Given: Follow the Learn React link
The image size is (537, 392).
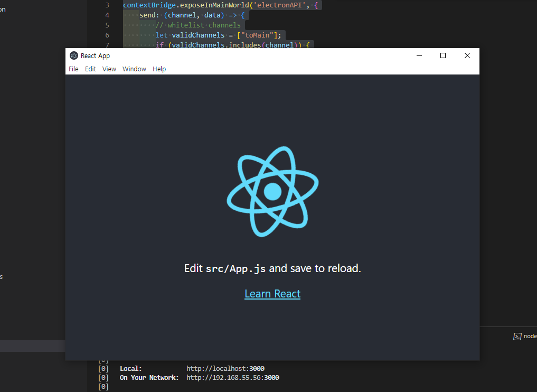Looking at the screenshot, I should tap(272, 294).
